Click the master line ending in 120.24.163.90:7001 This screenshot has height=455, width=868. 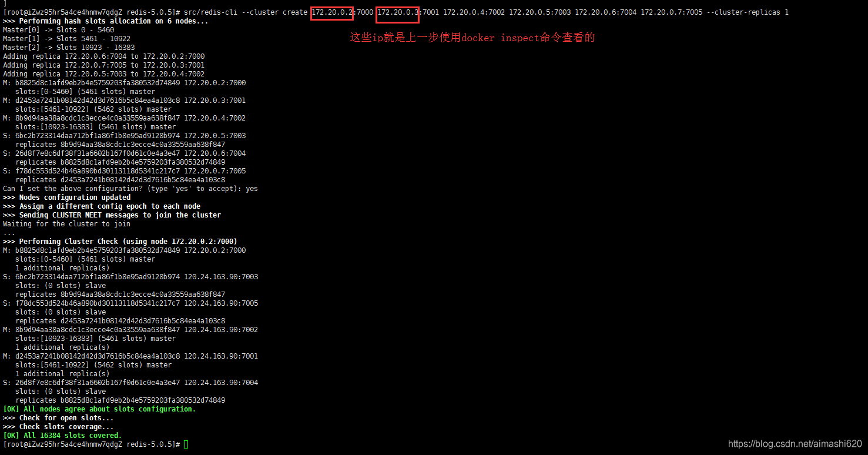tap(130, 356)
